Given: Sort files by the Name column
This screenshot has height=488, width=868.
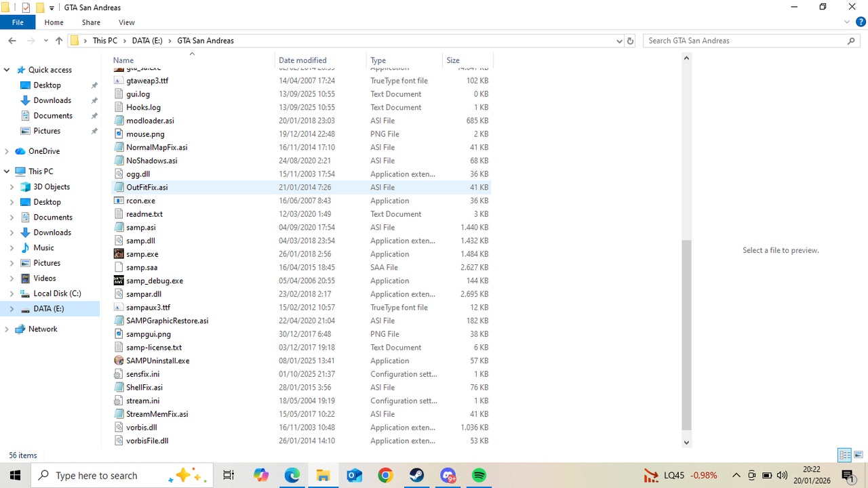Looking at the screenshot, I should click(x=193, y=60).
